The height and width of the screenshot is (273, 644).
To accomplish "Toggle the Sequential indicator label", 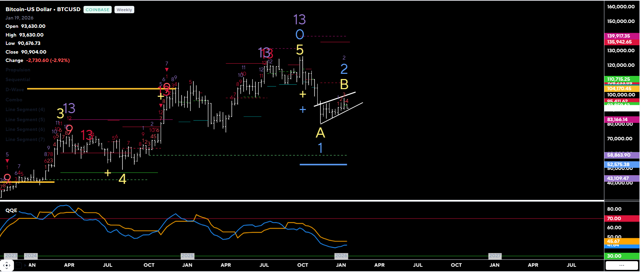I will (18, 80).
